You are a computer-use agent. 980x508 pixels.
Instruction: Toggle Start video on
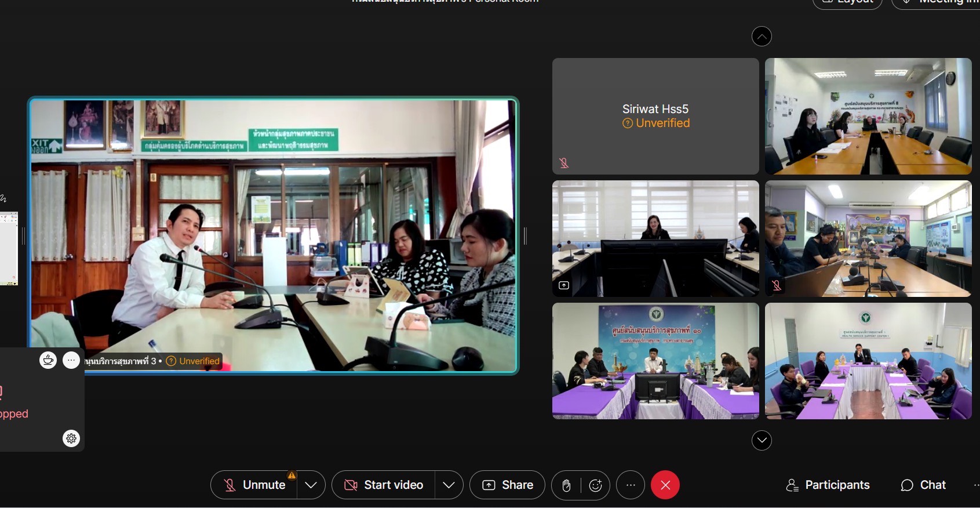pyautogui.click(x=384, y=485)
